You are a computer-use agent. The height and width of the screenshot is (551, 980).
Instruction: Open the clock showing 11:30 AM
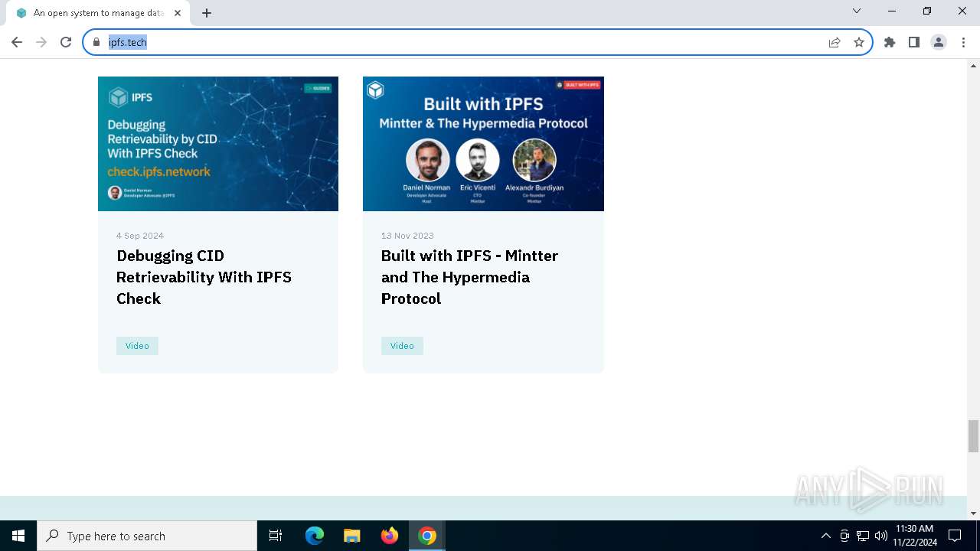tap(914, 536)
